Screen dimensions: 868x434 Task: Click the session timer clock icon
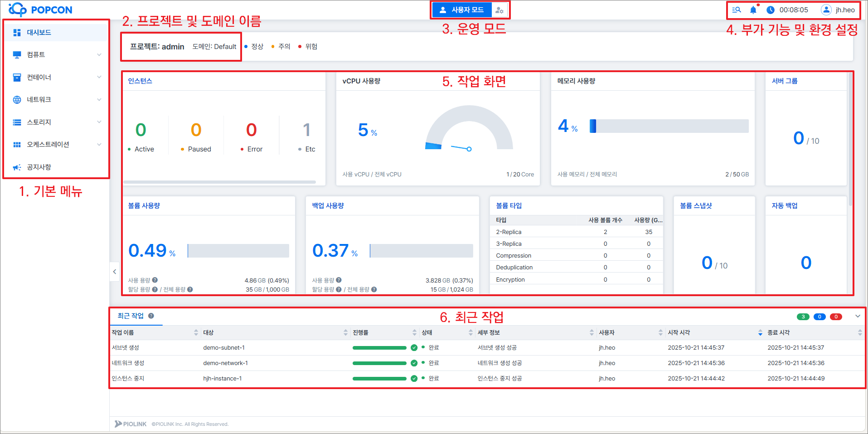770,10
